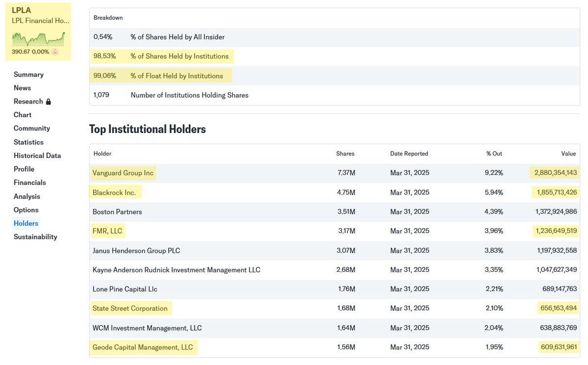The height and width of the screenshot is (365, 588).
Task: Open the Analysis page
Action: tap(27, 196)
